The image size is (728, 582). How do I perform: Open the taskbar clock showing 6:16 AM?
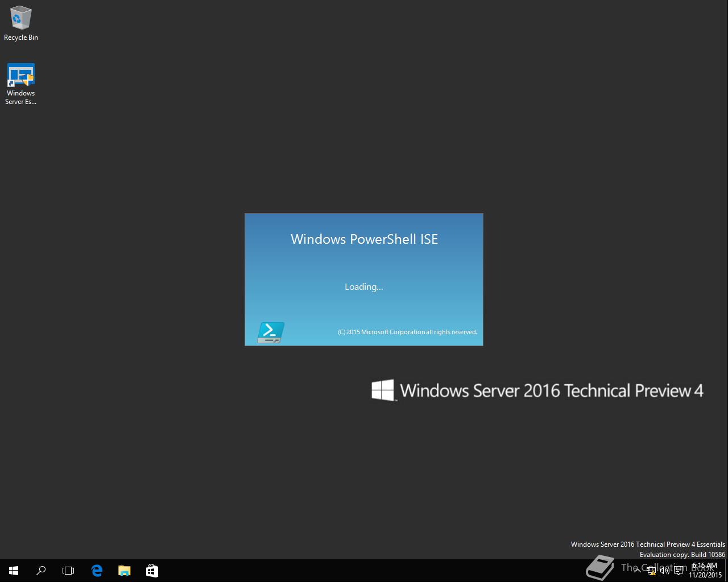[705, 571]
